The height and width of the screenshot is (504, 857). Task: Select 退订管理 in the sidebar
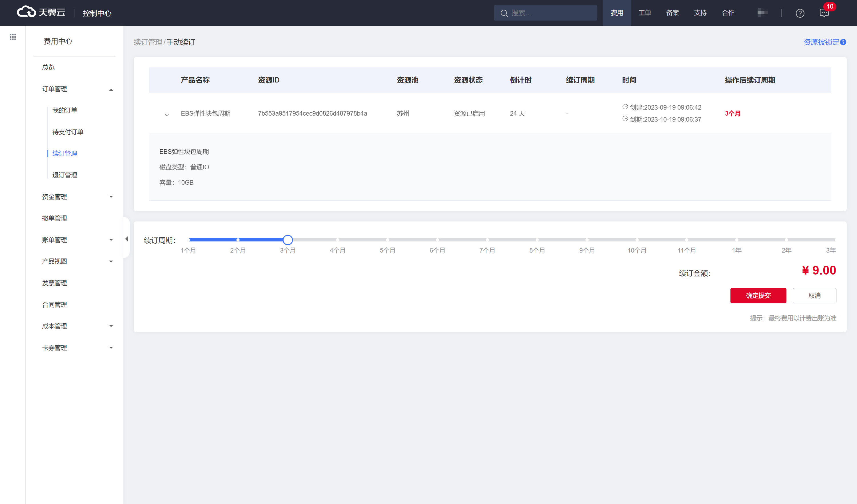point(65,175)
